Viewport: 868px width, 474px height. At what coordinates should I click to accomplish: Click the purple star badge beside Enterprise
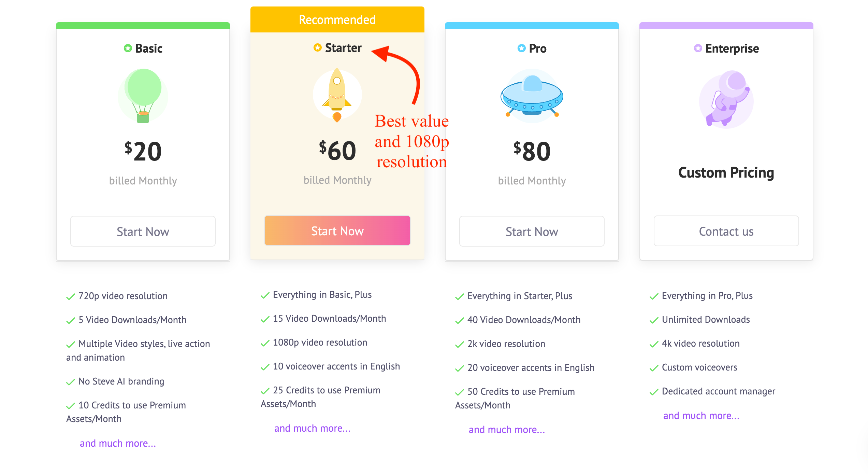[x=698, y=48]
